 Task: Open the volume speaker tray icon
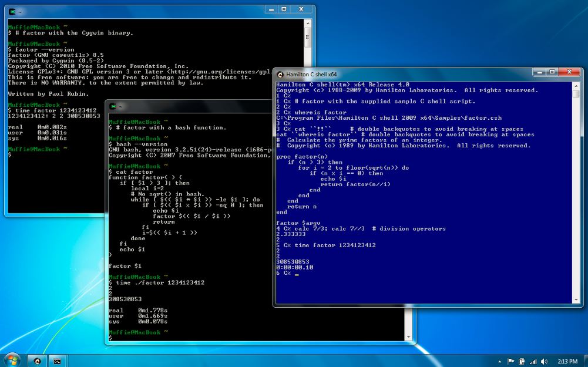pos(544,361)
